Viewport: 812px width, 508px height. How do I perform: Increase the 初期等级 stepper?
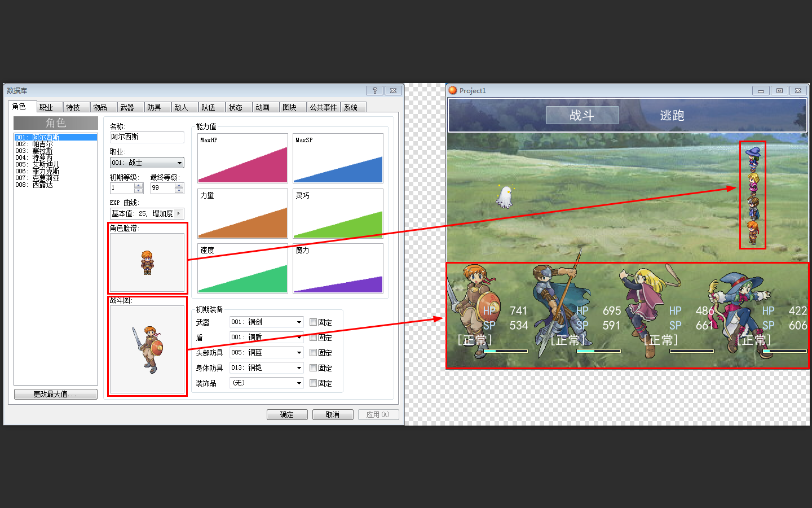139,185
